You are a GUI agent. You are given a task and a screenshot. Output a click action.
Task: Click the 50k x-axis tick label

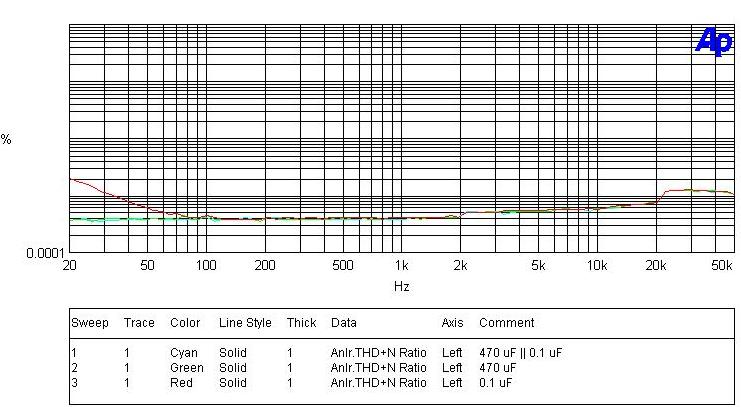point(722,266)
